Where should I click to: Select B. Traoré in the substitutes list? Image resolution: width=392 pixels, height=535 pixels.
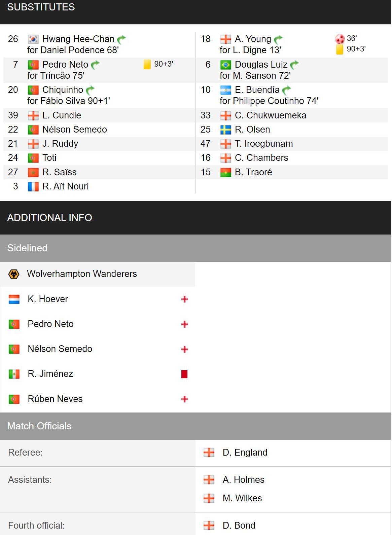pos(253,172)
